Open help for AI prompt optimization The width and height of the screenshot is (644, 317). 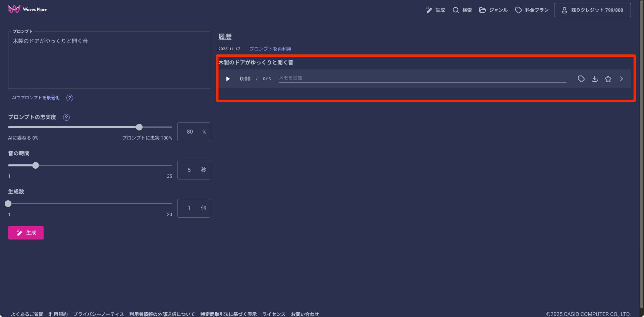70,98
